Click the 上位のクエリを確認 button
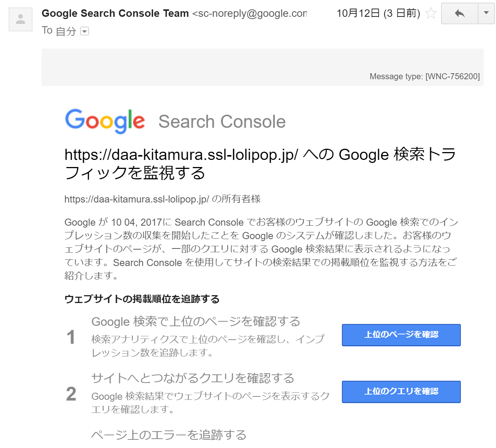 [x=401, y=392]
